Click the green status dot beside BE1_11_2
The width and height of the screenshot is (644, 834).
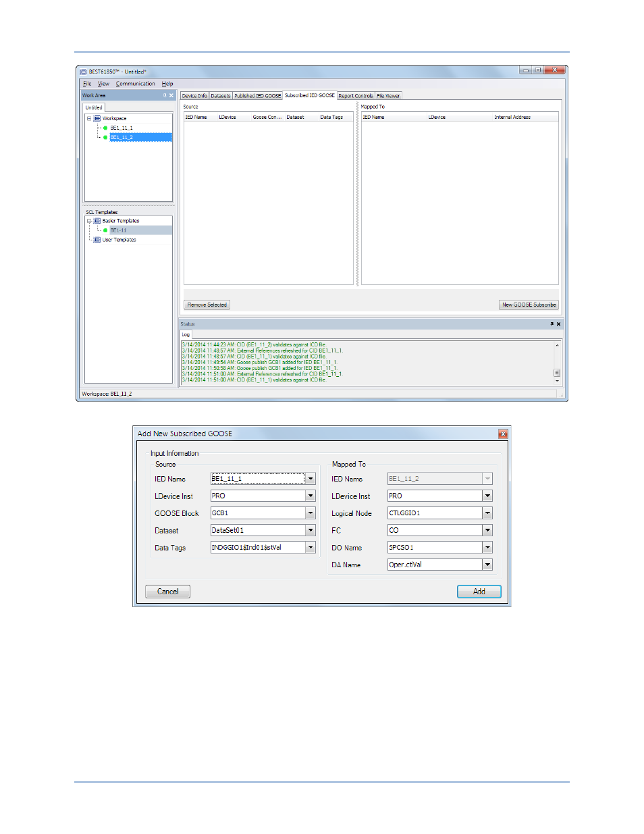[x=105, y=137]
